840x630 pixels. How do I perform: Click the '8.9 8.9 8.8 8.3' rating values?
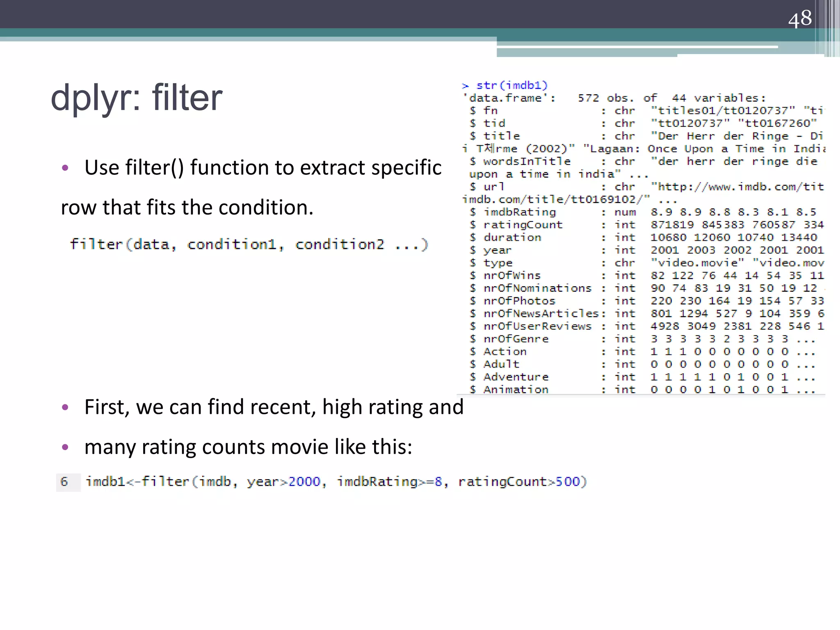[704, 212]
